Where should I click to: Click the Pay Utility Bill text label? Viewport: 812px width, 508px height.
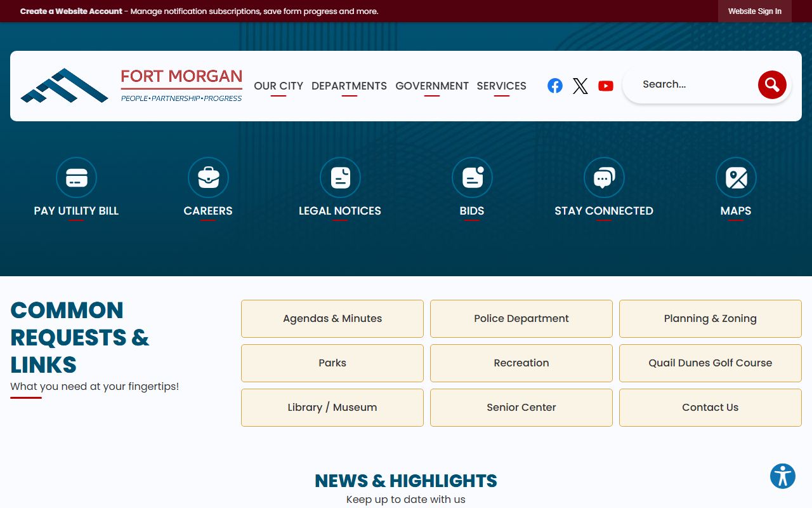pyautogui.click(x=76, y=211)
